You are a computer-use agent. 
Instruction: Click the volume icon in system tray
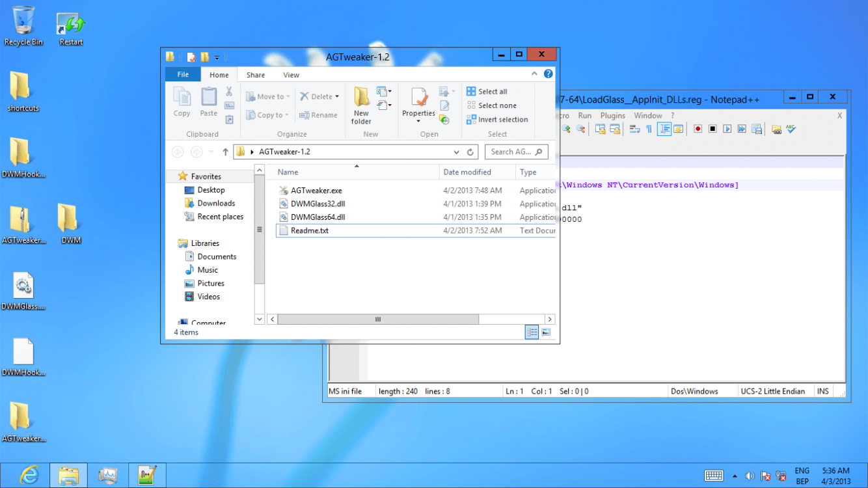click(750, 476)
